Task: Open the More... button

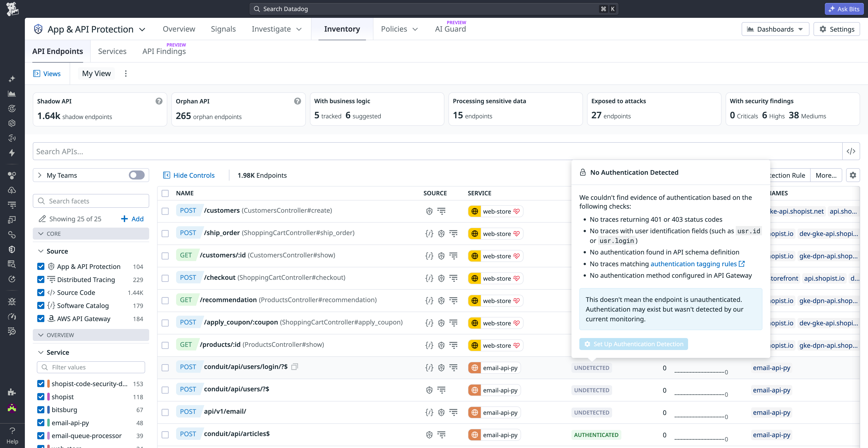Action: tap(826, 175)
